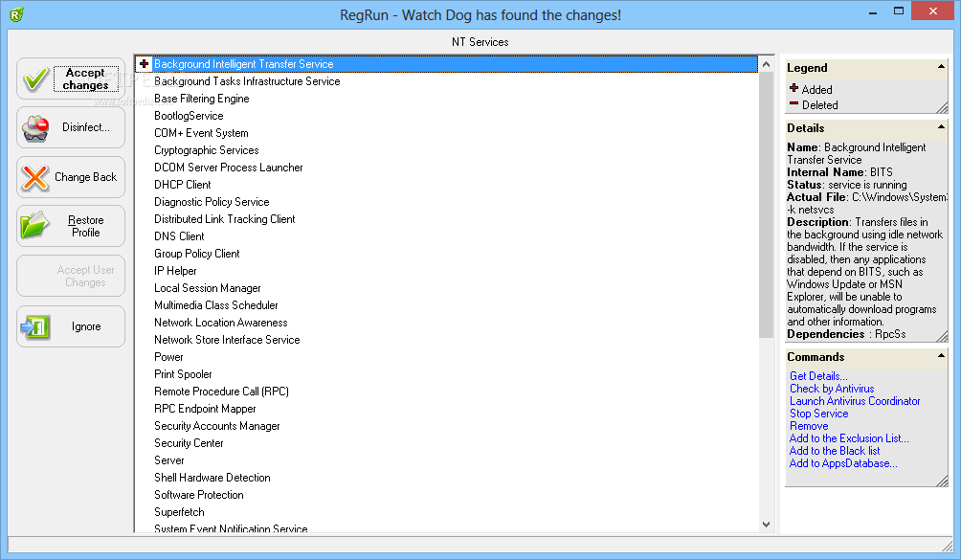The width and height of the screenshot is (961, 560).
Task: Select Superfetch service
Action: (x=179, y=511)
